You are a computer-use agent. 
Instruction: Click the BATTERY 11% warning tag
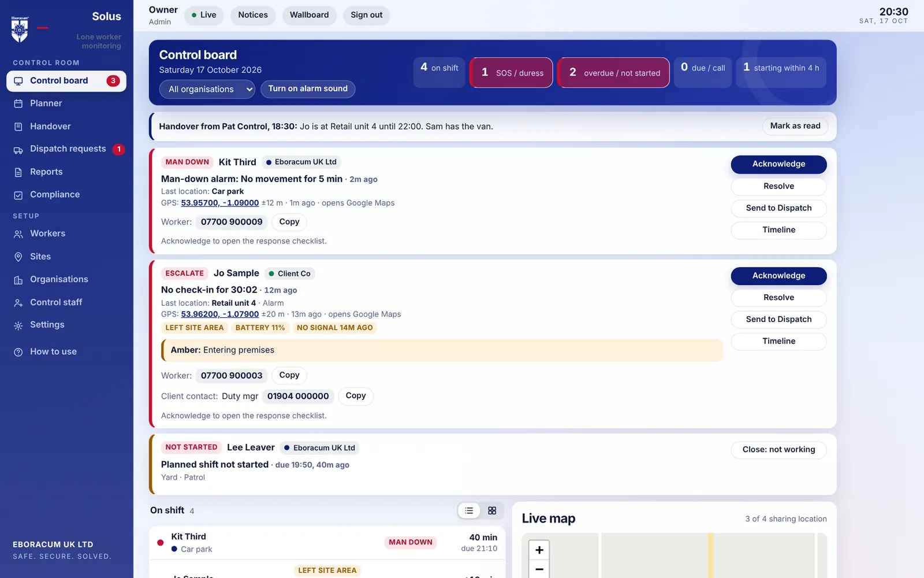point(260,328)
